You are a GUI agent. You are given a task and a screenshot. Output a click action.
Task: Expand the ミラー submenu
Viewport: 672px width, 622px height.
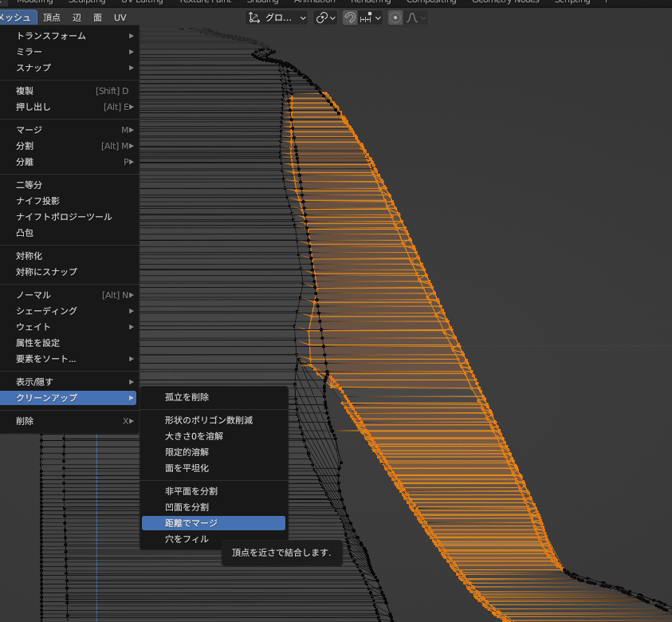coord(69,52)
